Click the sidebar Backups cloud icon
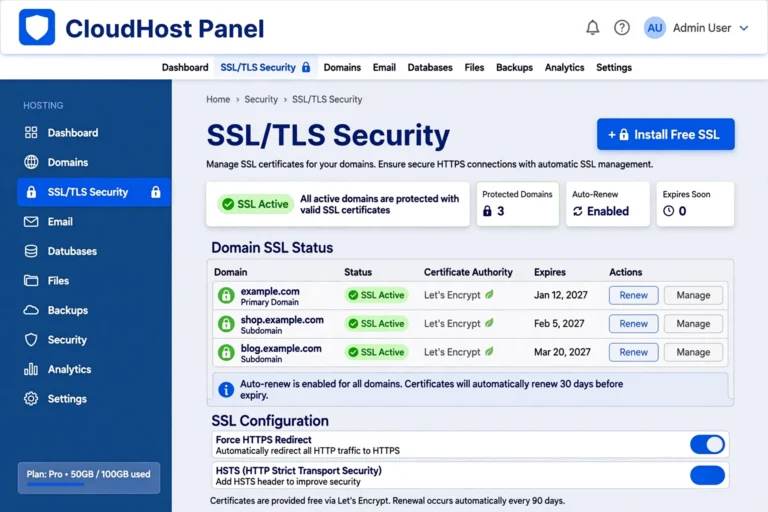The image size is (768, 512). (x=31, y=310)
